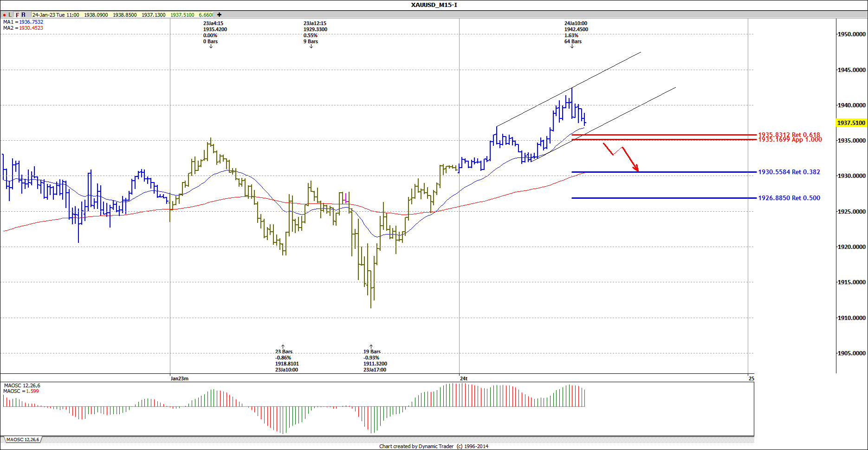Click the MA1 value 1936.7532
868x450 pixels.
(x=31, y=22)
